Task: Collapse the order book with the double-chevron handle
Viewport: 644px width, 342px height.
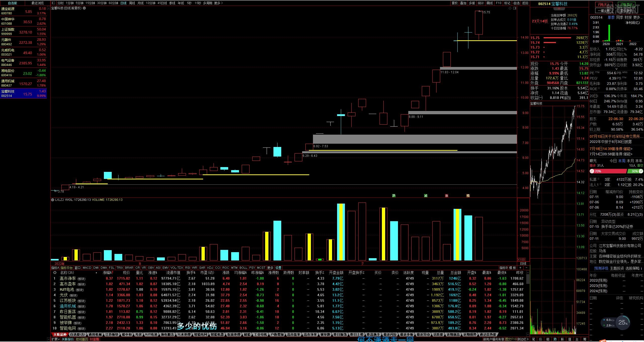Action: (x=559, y=9)
